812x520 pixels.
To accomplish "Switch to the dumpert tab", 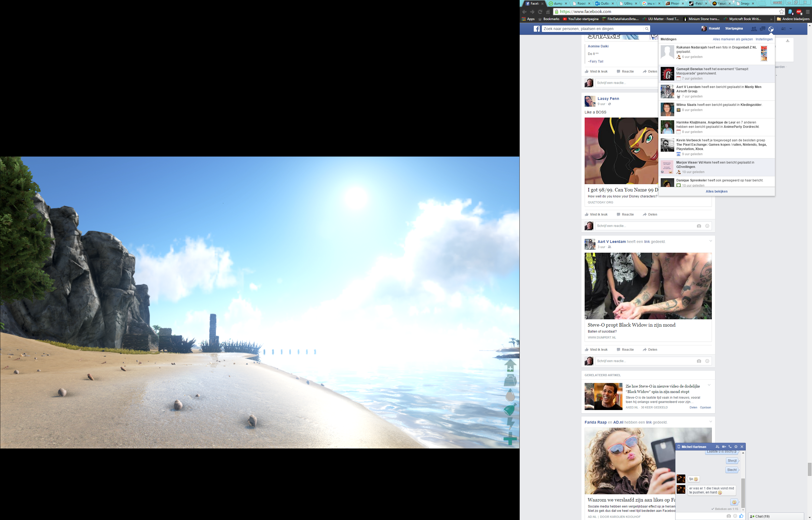I will (558, 3).
